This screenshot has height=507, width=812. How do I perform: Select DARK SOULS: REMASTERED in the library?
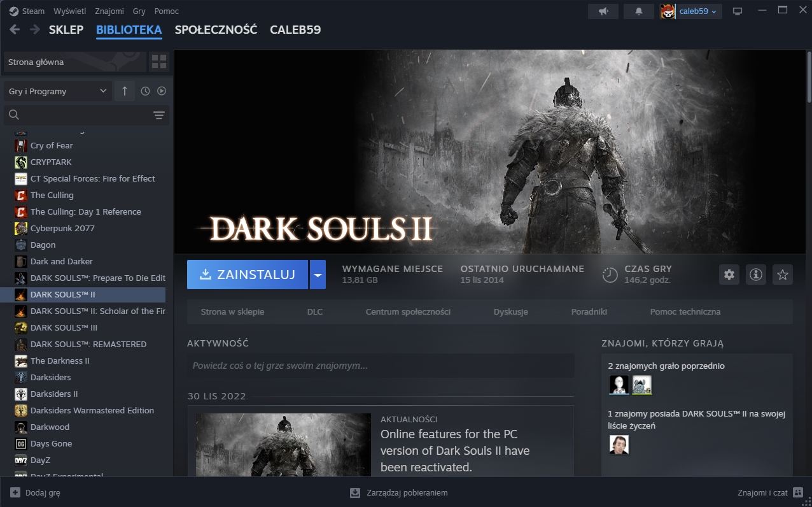[88, 344]
